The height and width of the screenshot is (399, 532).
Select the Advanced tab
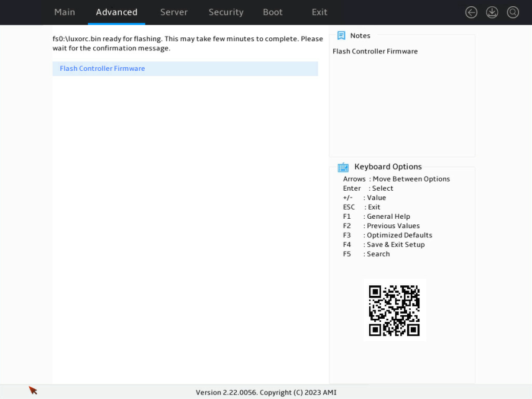(x=116, y=12)
